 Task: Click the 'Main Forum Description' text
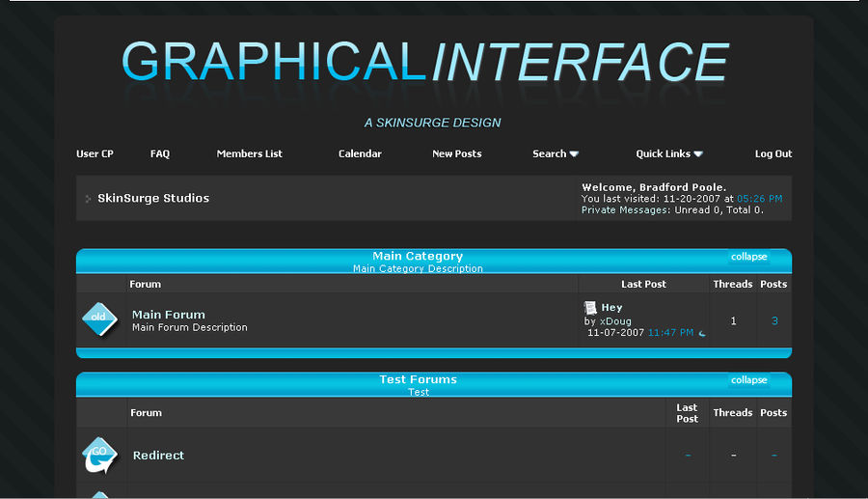pyautogui.click(x=190, y=327)
